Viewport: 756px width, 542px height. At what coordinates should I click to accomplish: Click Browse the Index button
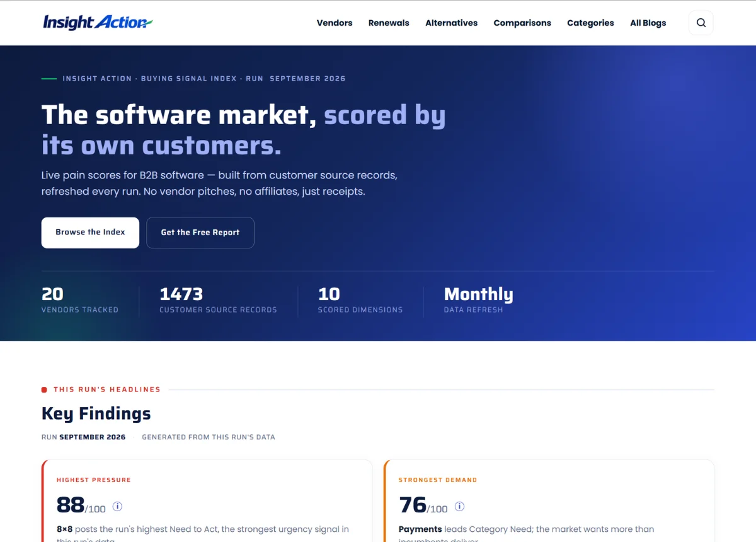(x=90, y=233)
